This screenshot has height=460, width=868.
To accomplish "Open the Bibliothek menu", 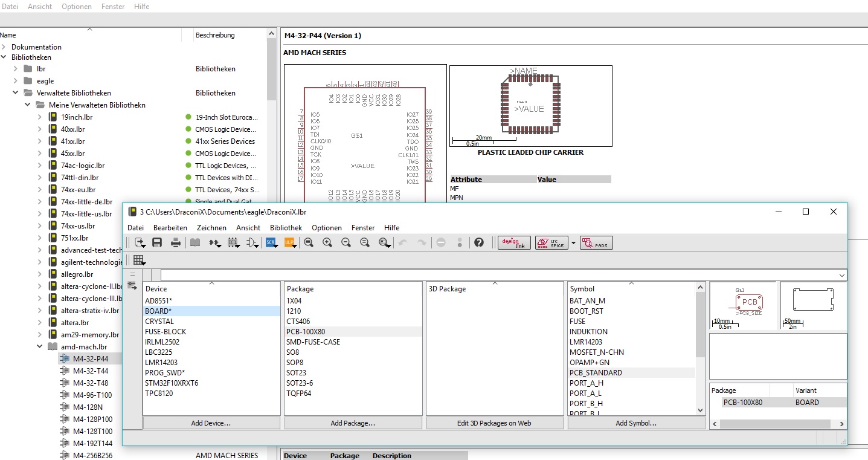I will click(x=286, y=228).
